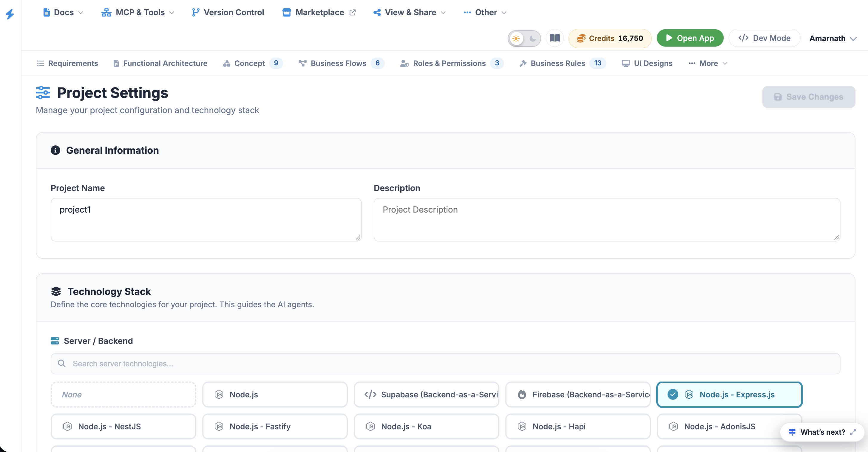Expand the Docs dropdown chevron
The image size is (868, 452).
[x=81, y=13]
